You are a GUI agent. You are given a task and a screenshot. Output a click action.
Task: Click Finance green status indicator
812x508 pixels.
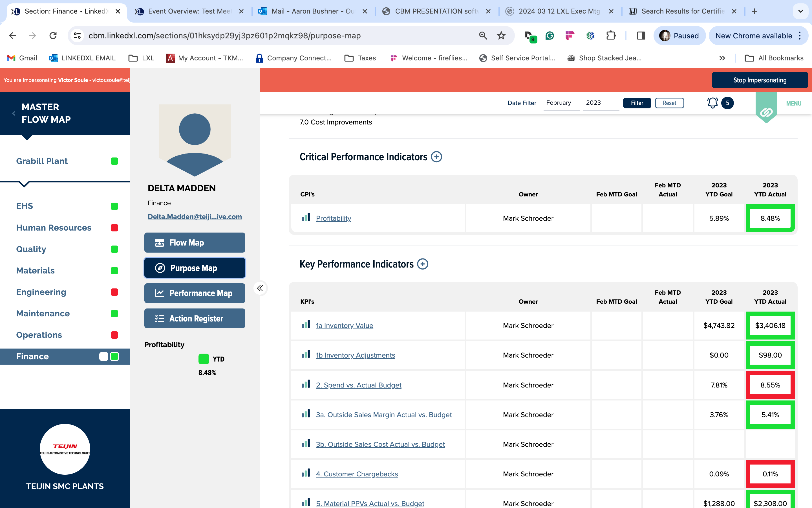tap(114, 356)
